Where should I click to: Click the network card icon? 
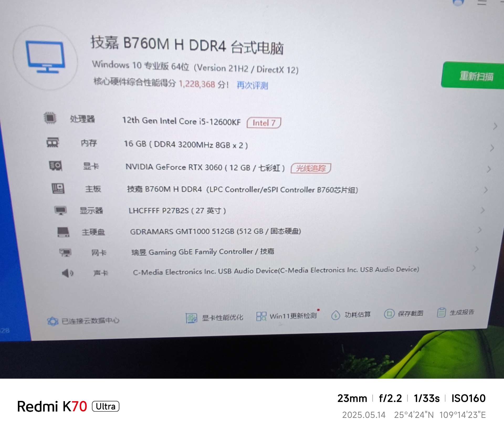(x=65, y=253)
